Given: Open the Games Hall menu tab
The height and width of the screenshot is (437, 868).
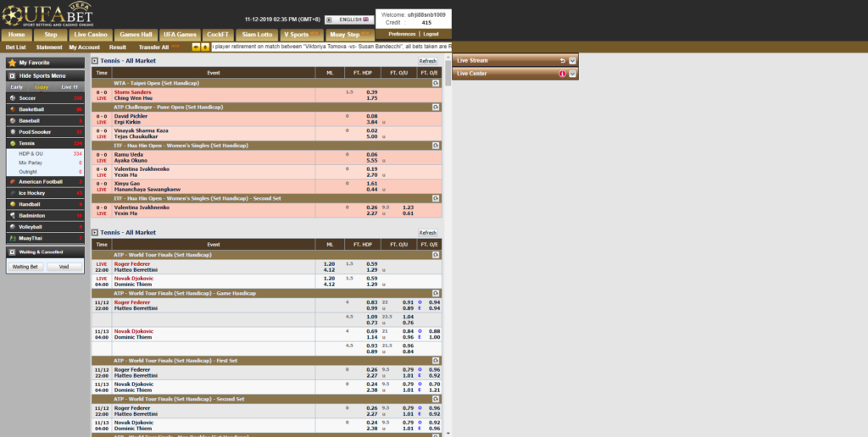Looking at the screenshot, I should click(136, 35).
